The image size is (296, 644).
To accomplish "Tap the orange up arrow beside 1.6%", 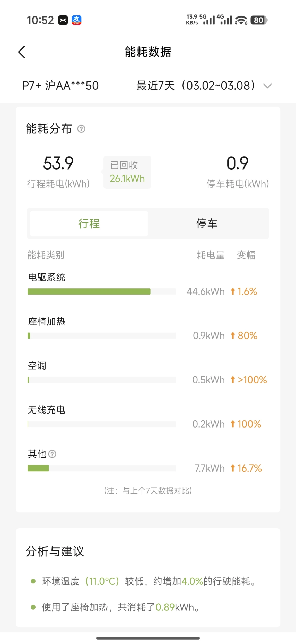I will 233,291.
